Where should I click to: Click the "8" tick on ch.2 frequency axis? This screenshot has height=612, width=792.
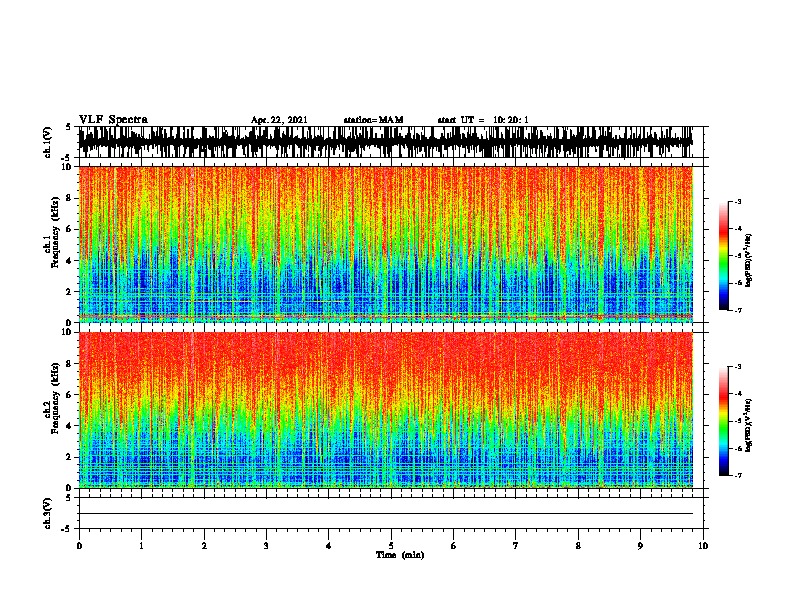pyautogui.click(x=70, y=363)
